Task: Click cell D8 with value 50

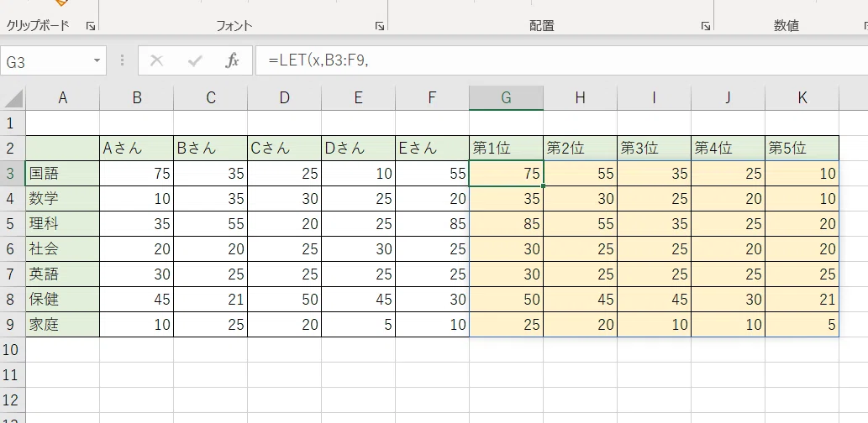Action: [285, 299]
